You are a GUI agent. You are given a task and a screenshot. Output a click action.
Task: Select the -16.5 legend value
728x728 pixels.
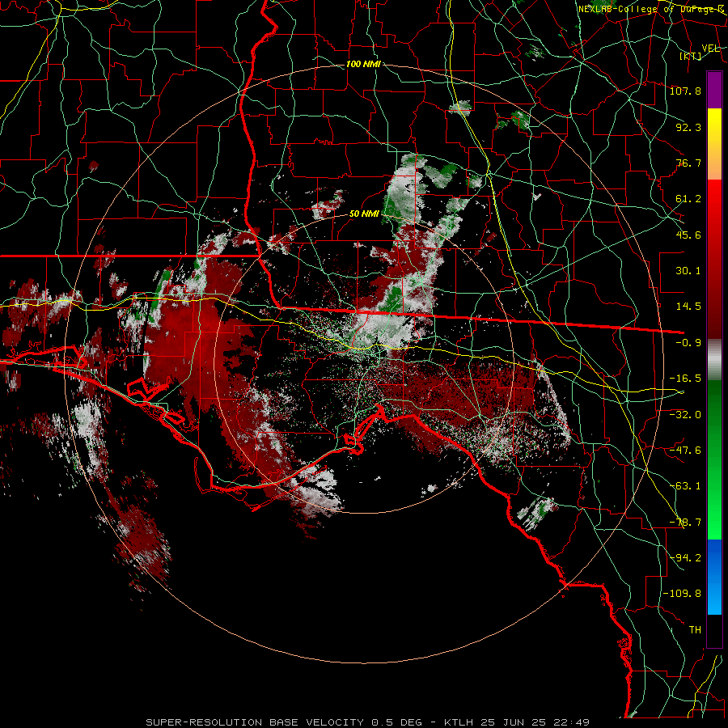point(685,379)
